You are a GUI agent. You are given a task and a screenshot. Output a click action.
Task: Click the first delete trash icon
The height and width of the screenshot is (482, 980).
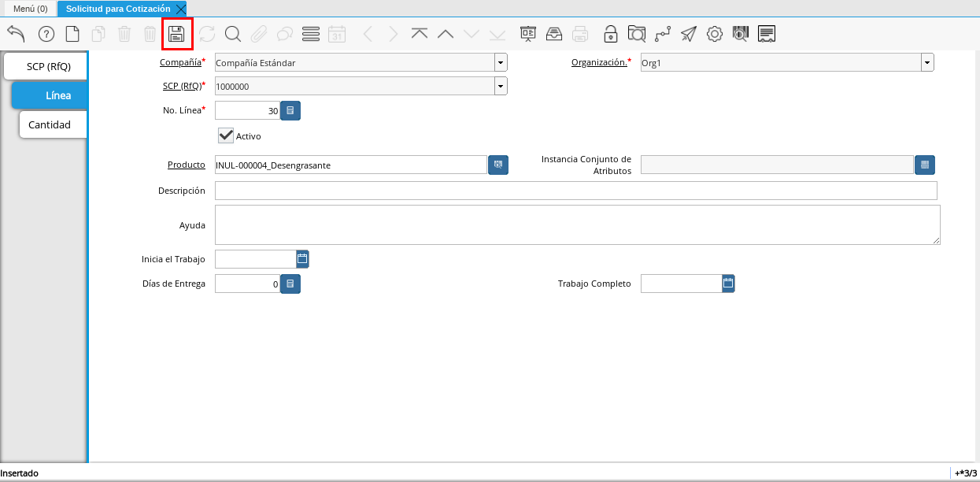[x=124, y=34]
